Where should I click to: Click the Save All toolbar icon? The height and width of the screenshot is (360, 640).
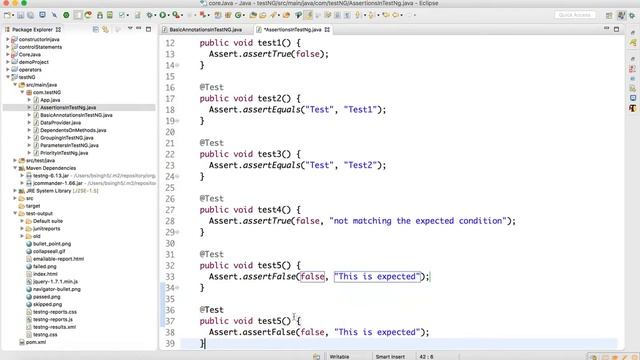tap(30, 15)
